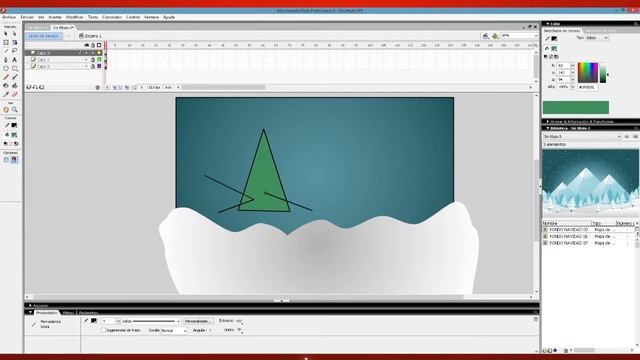This screenshot has height=360, width=640.
Task: Expand Alinear & Información & Transformar panel
Action: click(x=548, y=122)
